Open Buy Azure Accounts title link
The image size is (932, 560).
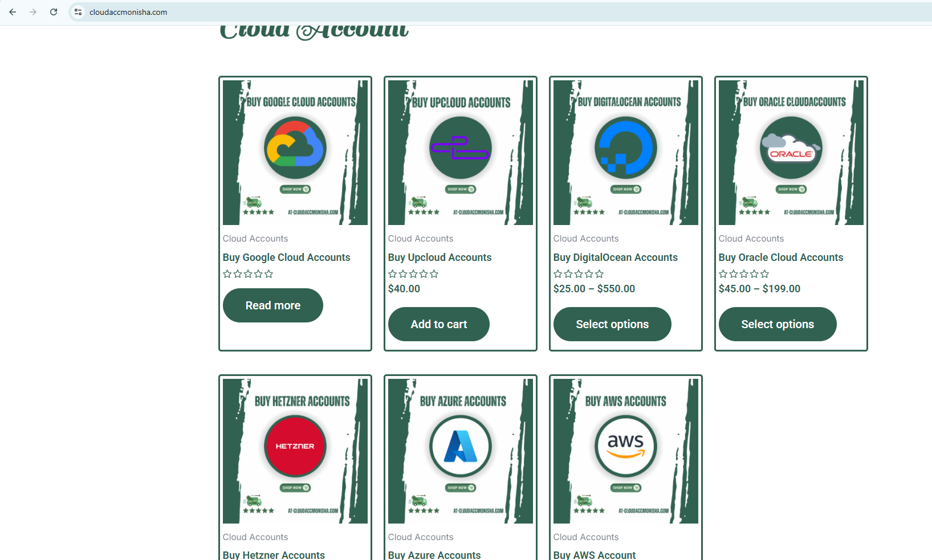[x=434, y=555]
